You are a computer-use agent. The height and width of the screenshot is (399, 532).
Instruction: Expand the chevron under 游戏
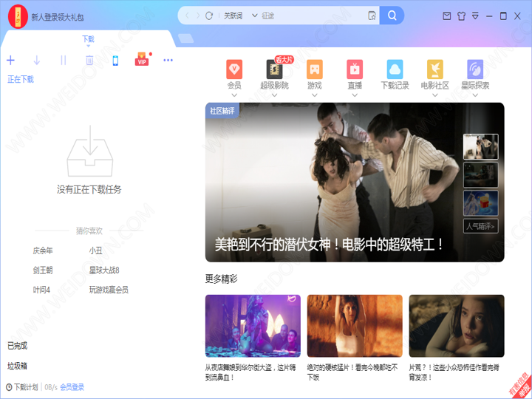pos(315,95)
